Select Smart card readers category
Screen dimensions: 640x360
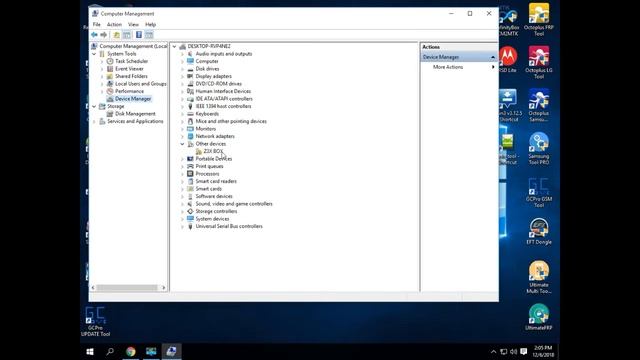pos(216,181)
